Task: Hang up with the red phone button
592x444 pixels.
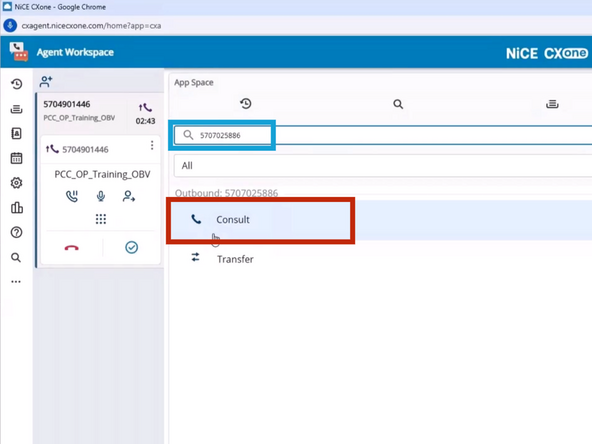Action: coord(71,248)
